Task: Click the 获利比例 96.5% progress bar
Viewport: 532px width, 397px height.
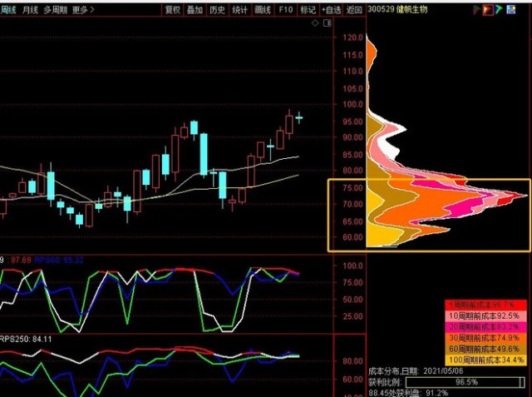Action: [x=465, y=382]
